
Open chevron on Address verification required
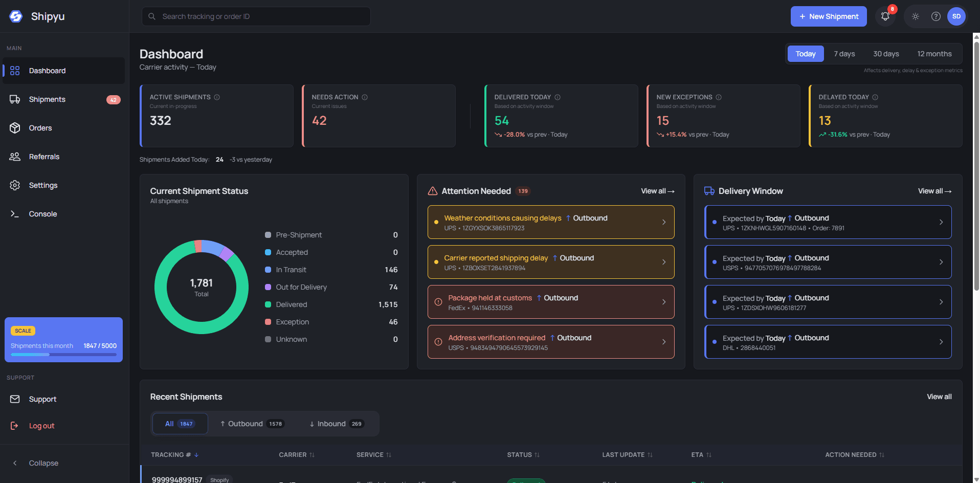click(x=664, y=342)
